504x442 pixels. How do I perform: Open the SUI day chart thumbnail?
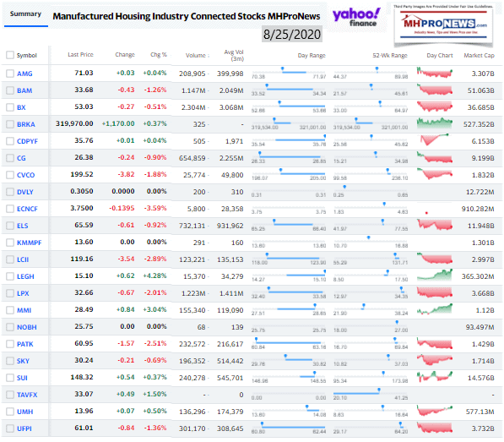tap(435, 376)
